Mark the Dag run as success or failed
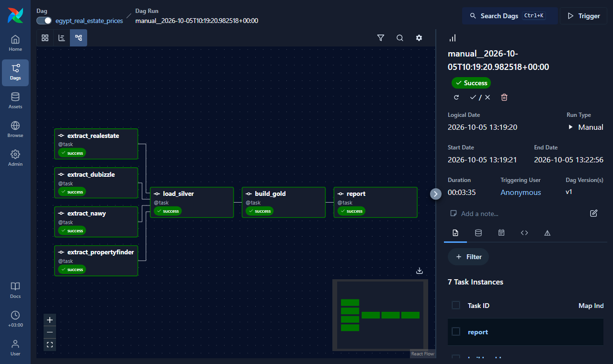Viewport: 613px width, 364px height. pos(480,97)
